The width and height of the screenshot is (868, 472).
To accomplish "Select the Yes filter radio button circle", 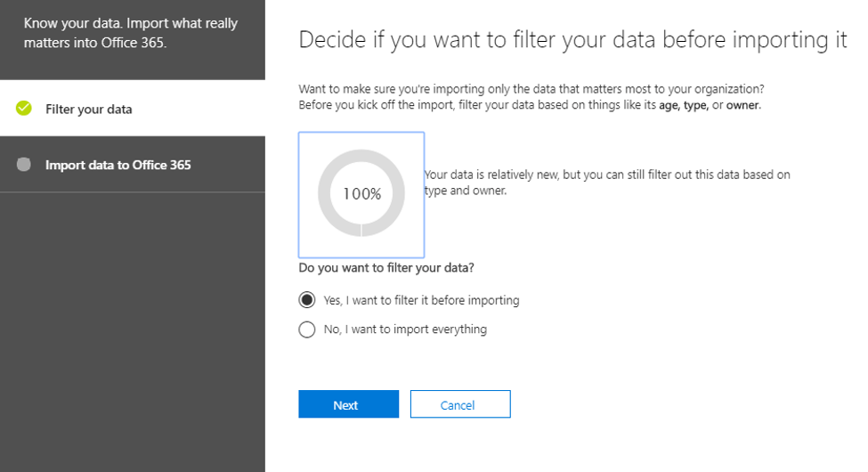I will [x=307, y=300].
